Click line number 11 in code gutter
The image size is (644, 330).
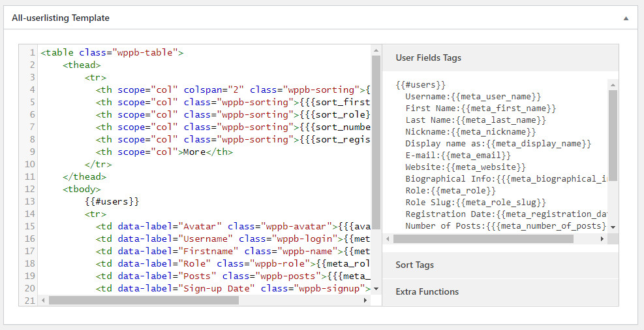click(29, 176)
